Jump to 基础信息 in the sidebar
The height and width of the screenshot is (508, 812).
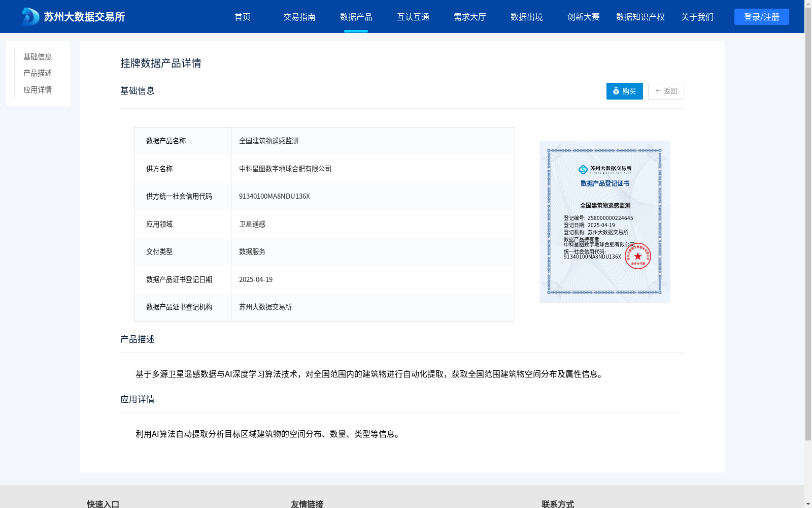pyautogui.click(x=38, y=56)
